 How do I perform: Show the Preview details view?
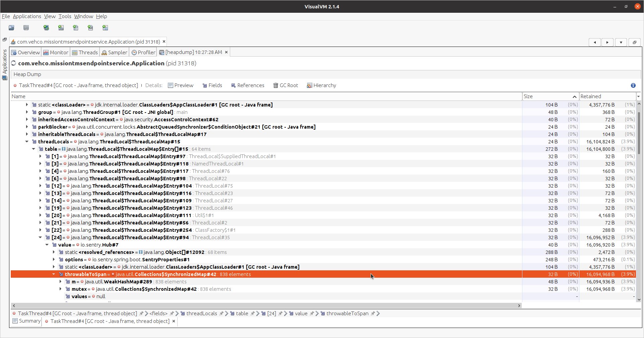tap(181, 85)
